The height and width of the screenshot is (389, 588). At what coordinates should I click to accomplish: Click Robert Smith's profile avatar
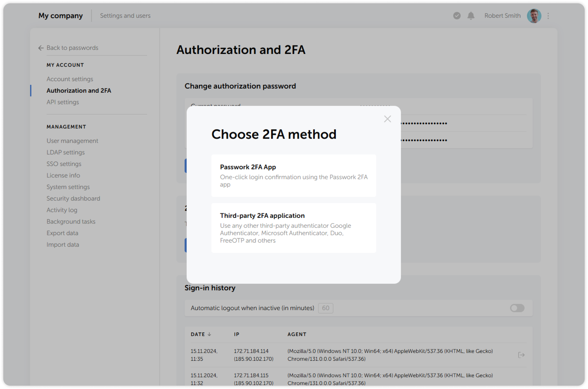pos(534,16)
